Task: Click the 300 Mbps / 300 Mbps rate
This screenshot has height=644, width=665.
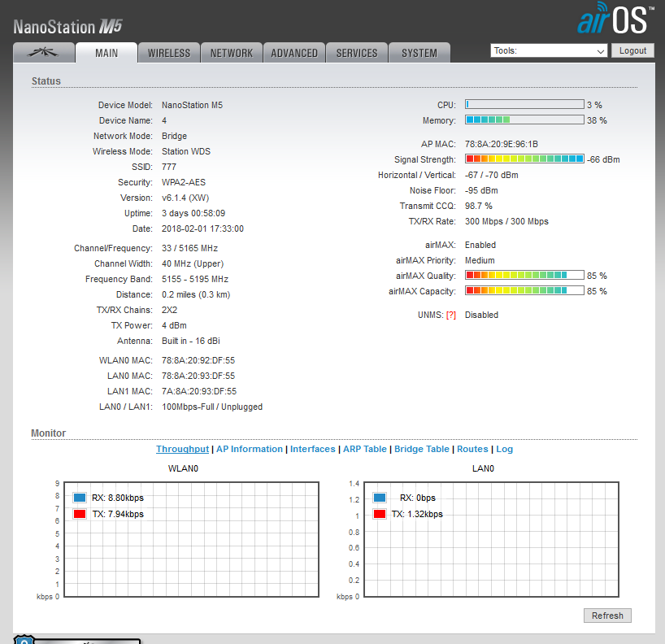Action: [x=506, y=221]
